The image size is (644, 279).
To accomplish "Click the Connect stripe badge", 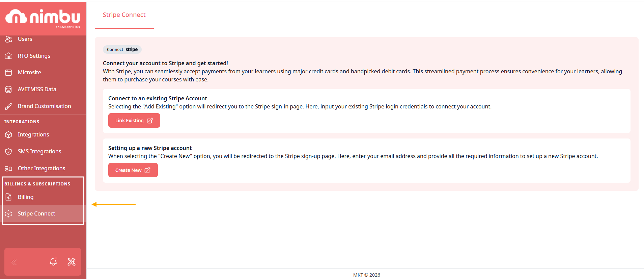I will point(122,49).
